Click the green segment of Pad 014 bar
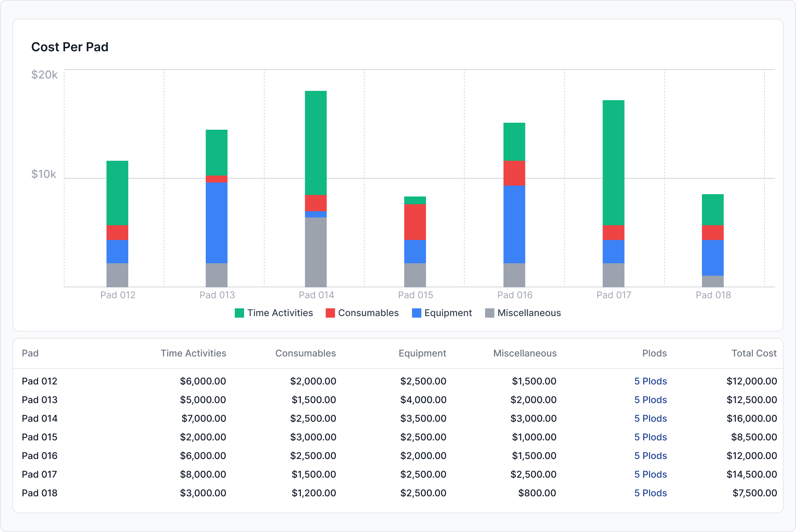 click(316, 143)
